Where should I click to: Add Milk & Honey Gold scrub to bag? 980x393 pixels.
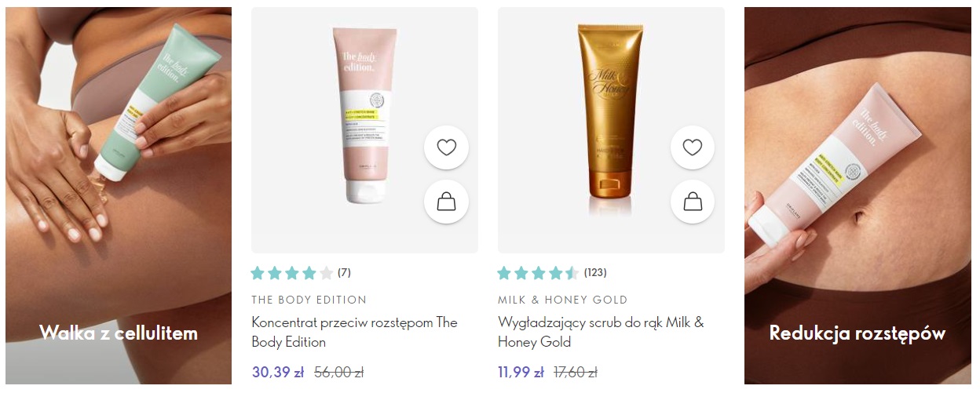[693, 202]
